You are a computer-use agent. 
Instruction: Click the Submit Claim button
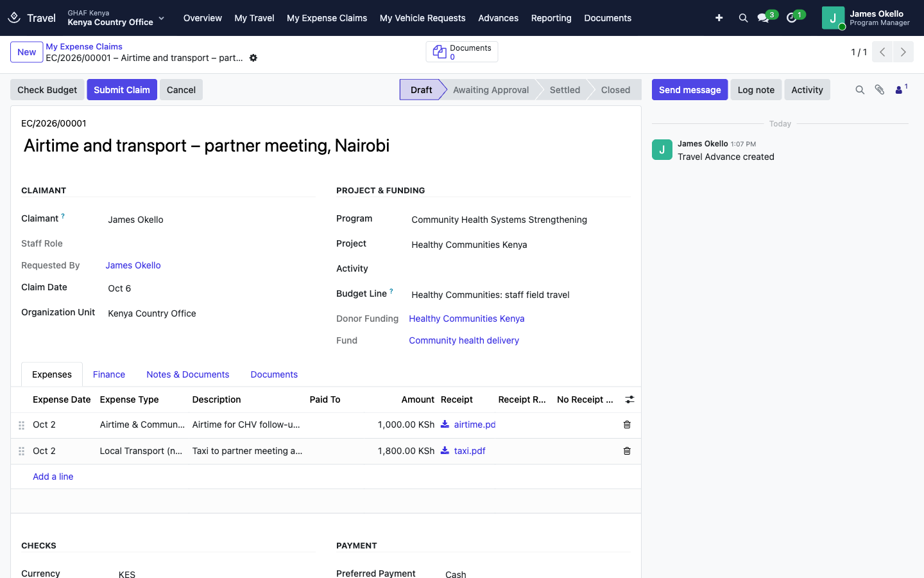[122, 90]
